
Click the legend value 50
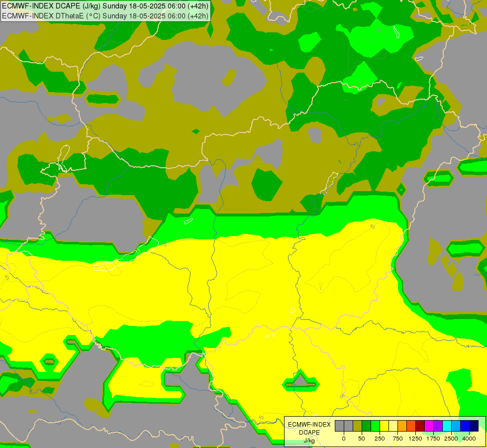pos(362,439)
